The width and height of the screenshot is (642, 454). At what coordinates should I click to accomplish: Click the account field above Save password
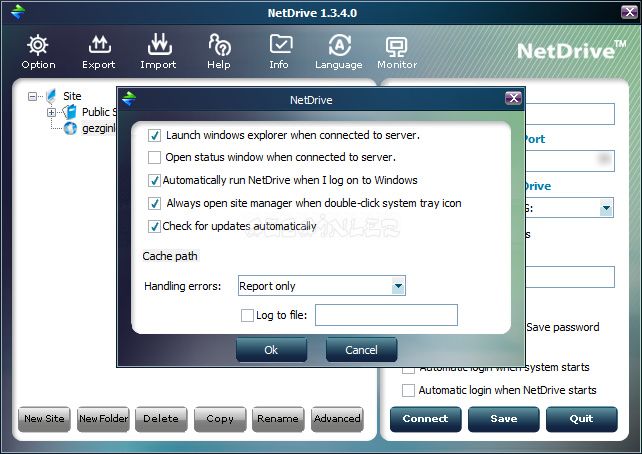(x=570, y=277)
